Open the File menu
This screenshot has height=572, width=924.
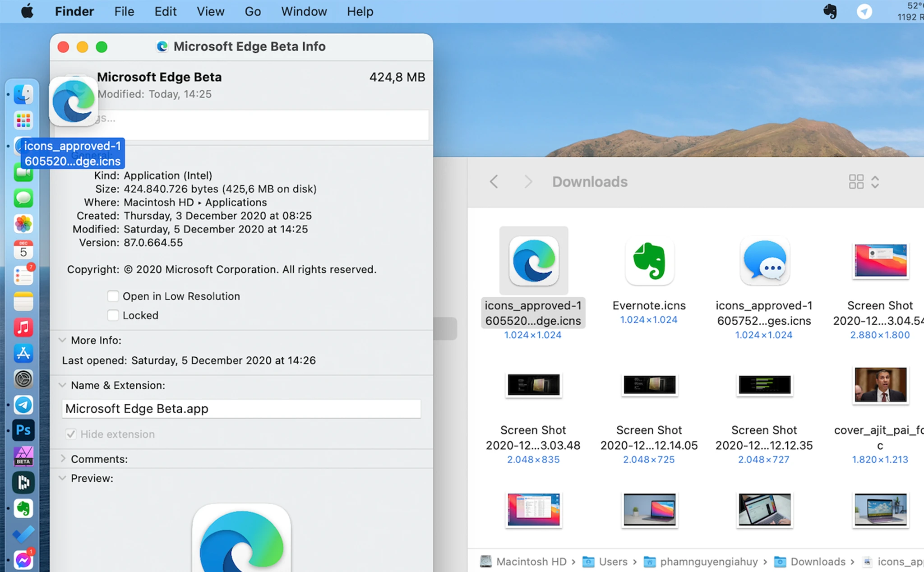(124, 11)
